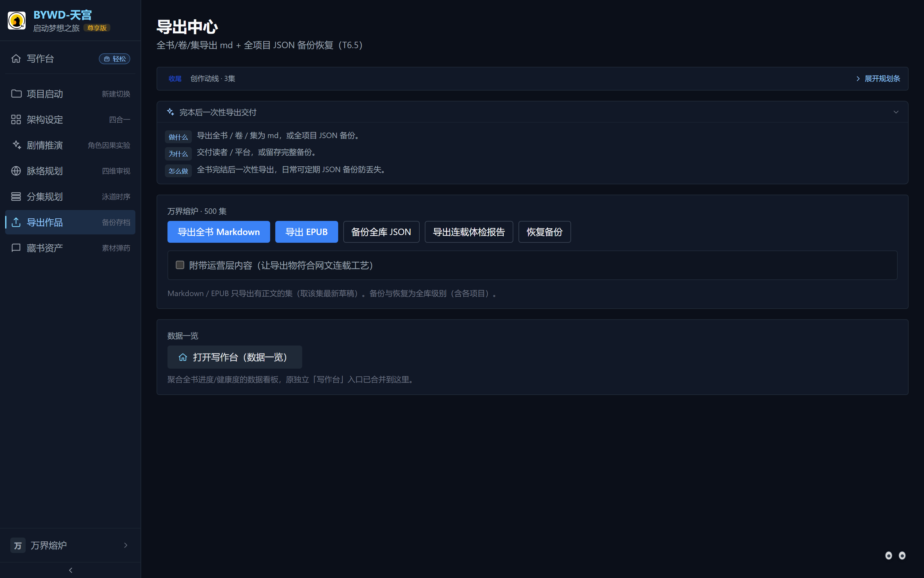Viewport: 924px width, 578px height.
Task: Click the 做什么 tag
Action: (x=178, y=137)
